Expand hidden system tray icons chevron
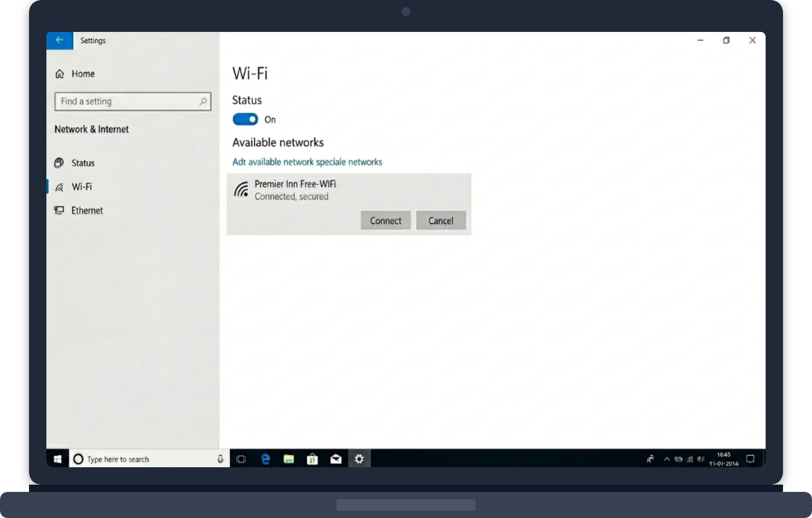This screenshot has height=518, width=812. [x=667, y=459]
